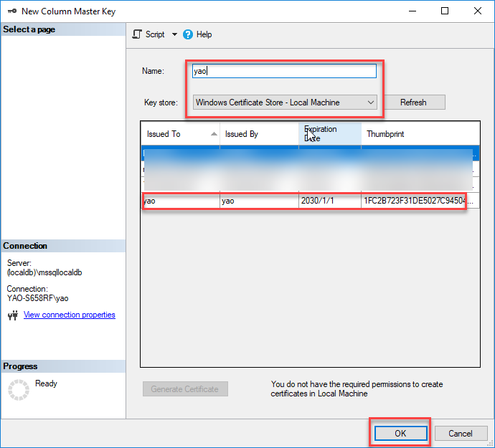Image resolution: width=495 pixels, height=448 pixels.
Task: Maximize the dialog window
Action: point(445,11)
